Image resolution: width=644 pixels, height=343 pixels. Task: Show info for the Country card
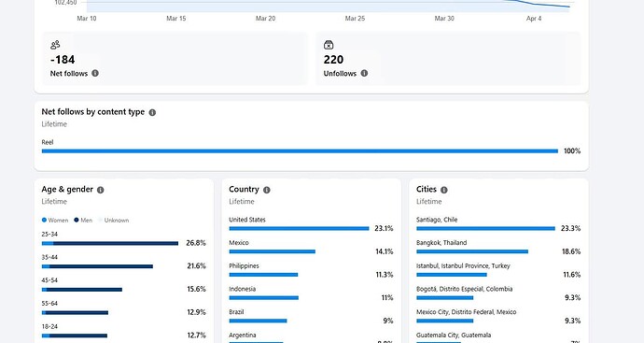(267, 190)
